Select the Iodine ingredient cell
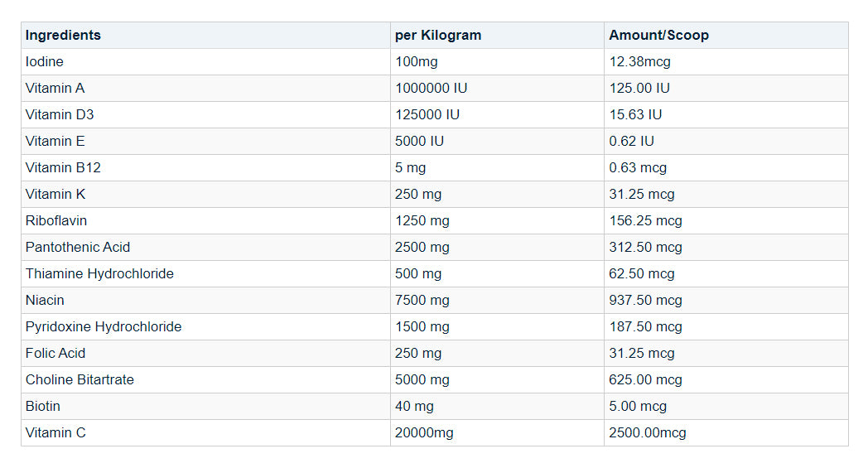This screenshot has width=868, height=468. 45,62
